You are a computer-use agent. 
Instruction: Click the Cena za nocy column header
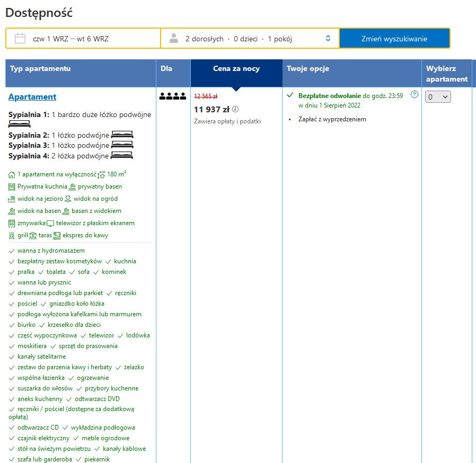click(x=236, y=73)
